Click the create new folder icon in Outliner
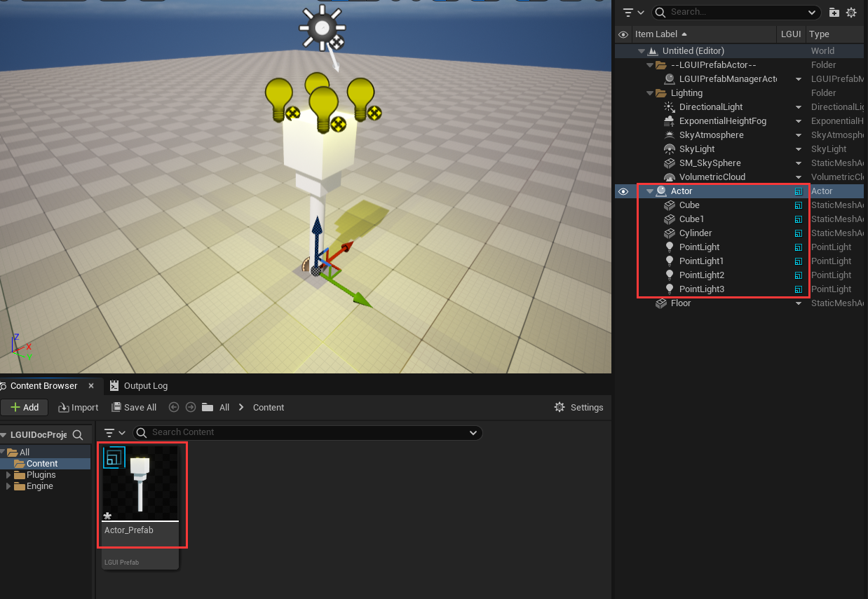868x599 pixels. (834, 13)
